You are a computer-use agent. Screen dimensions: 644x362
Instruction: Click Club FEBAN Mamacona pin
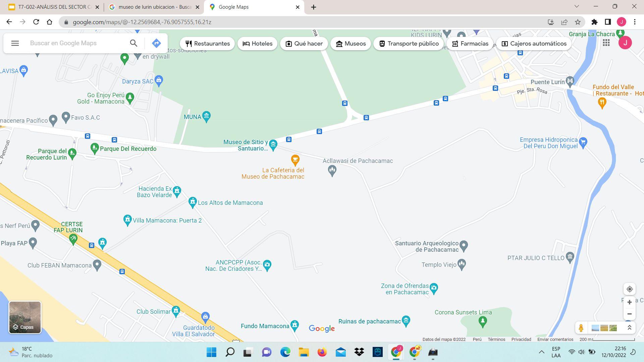[97, 265]
